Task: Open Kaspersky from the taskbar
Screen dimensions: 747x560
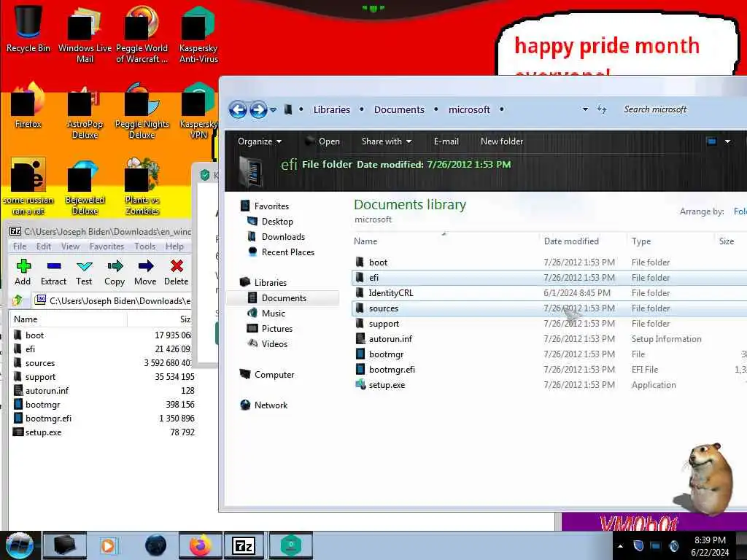Action: coord(290,545)
